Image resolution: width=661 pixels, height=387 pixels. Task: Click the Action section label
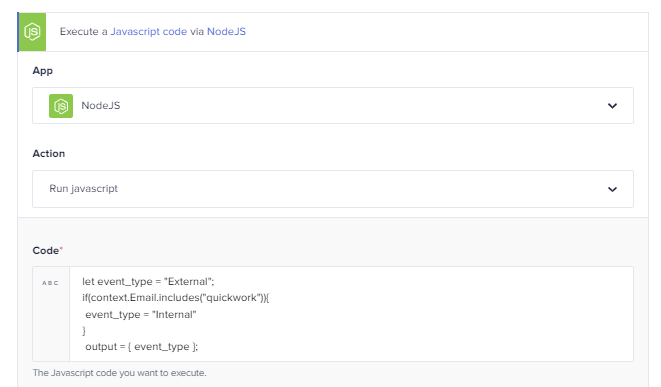(48, 153)
